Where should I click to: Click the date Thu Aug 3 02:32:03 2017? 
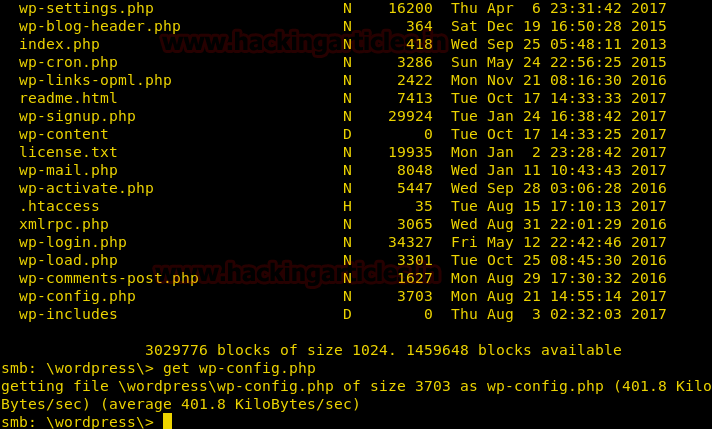click(559, 314)
